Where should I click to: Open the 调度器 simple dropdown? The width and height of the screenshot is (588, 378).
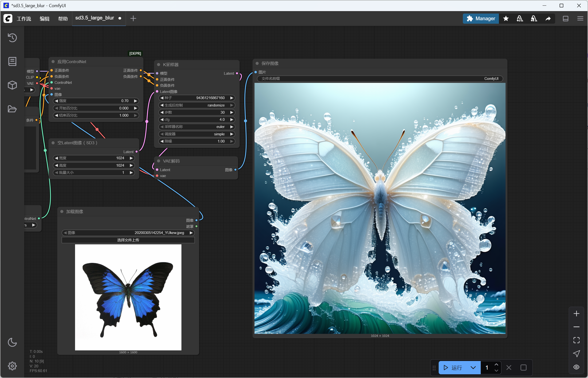[197, 134]
